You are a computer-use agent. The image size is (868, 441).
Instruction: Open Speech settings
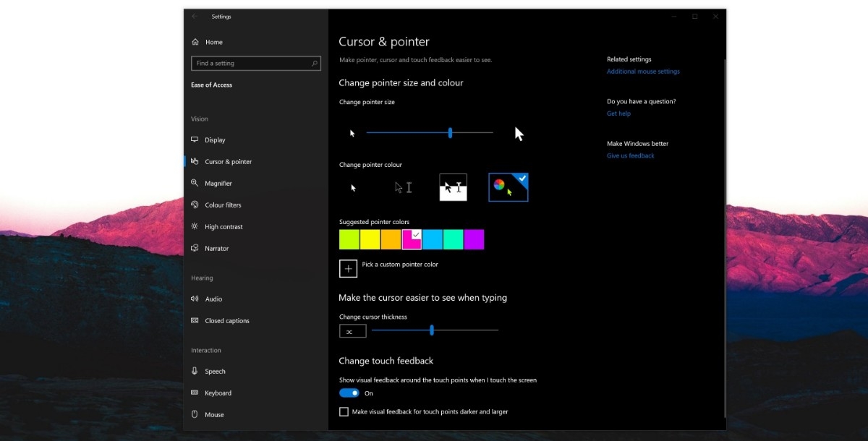tap(214, 371)
